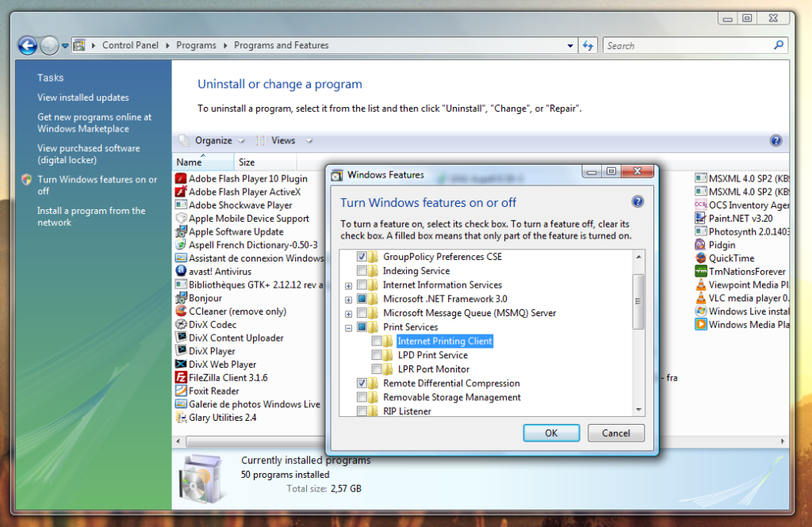
Task: Open Get new programs at Windows Marketplace
Action: [x=94, y=123]
